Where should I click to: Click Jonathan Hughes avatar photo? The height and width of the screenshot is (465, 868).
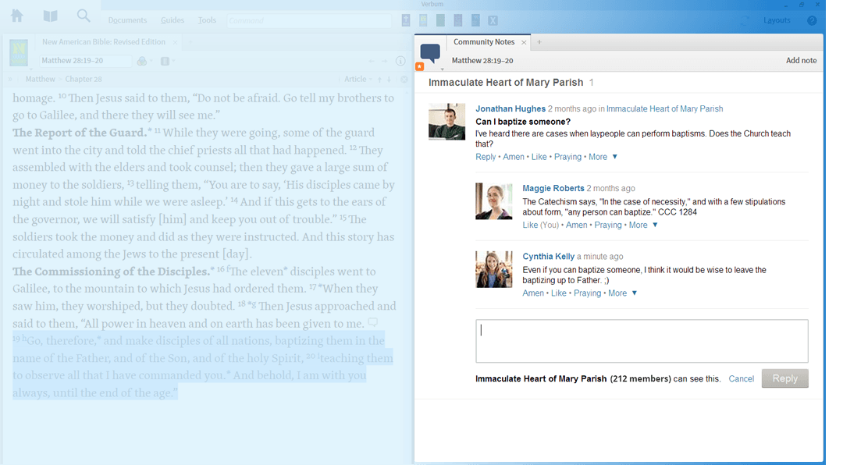446,122
